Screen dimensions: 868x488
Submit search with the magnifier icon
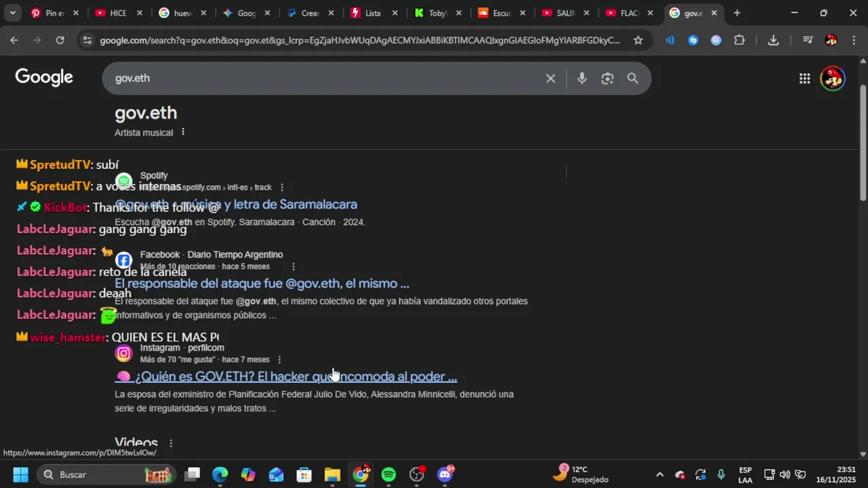(633, 79)
